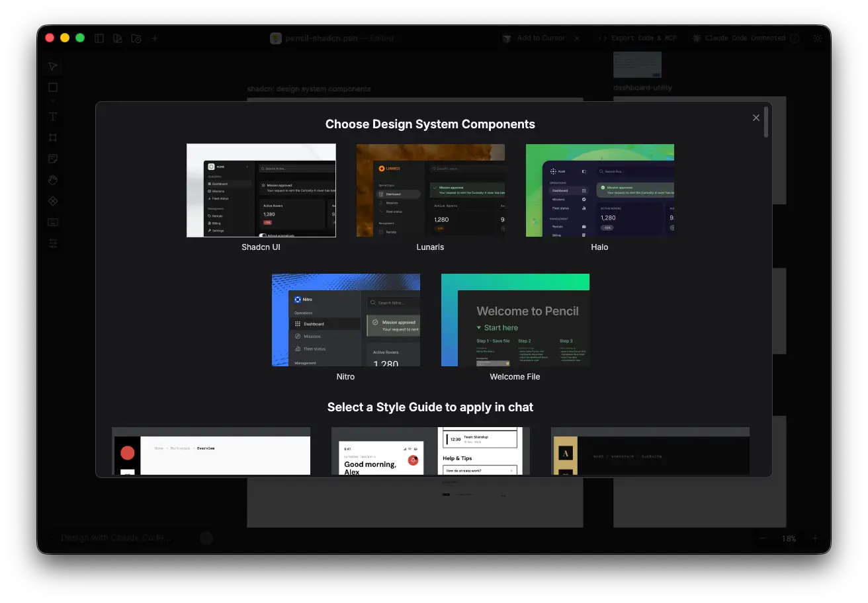Select the Sticky note tool

coord(53,159)
